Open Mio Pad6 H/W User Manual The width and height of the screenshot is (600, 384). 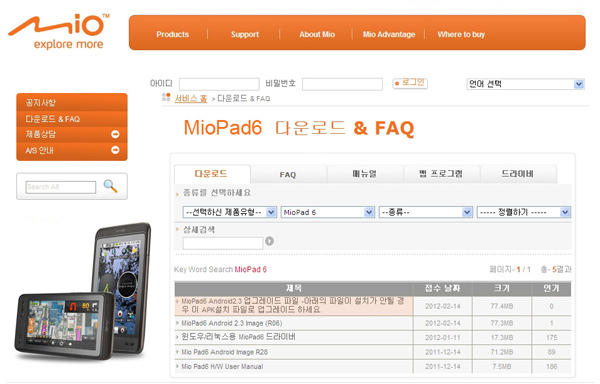click(x=222, y=366)
